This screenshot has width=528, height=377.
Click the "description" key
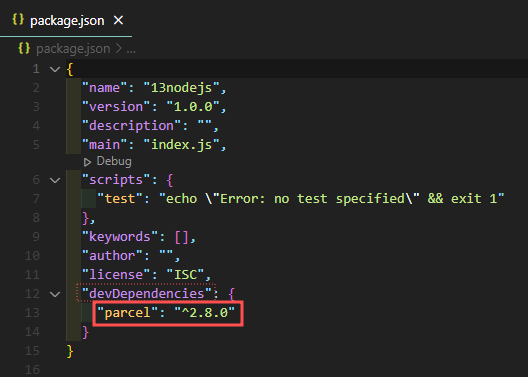point(132,126)
